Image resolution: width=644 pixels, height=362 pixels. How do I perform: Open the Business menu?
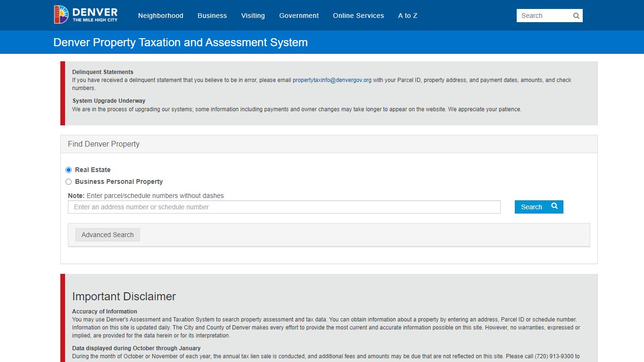pyautogui.click(x=212, y=16)
